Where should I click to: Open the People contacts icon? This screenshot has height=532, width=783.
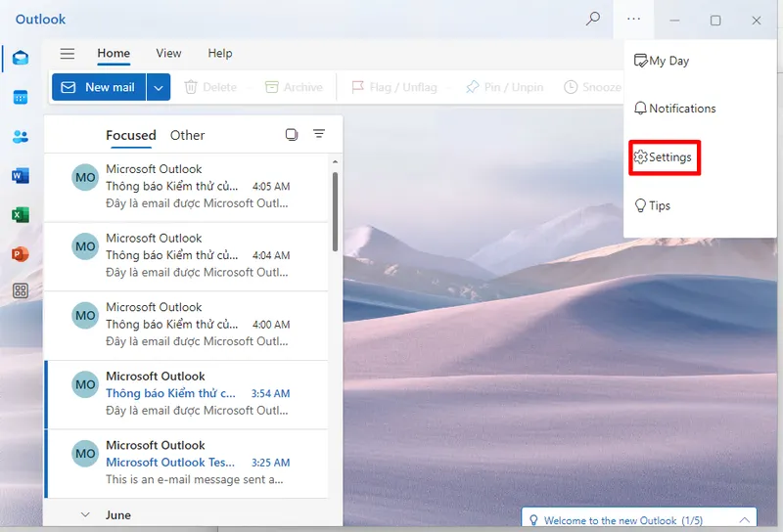click(x=21, y=136)
